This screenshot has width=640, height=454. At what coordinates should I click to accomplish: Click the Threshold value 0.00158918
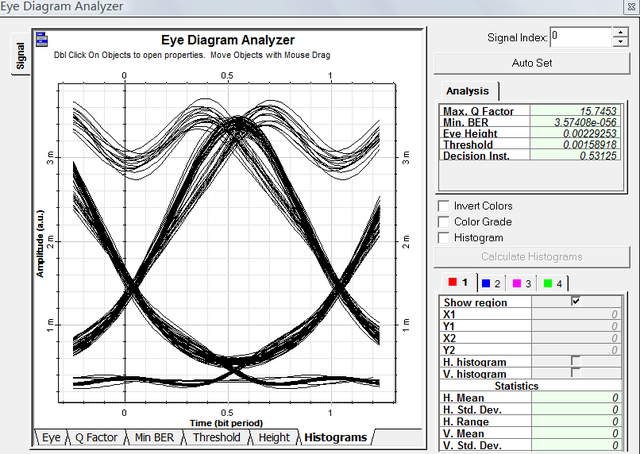pos(576,144)
